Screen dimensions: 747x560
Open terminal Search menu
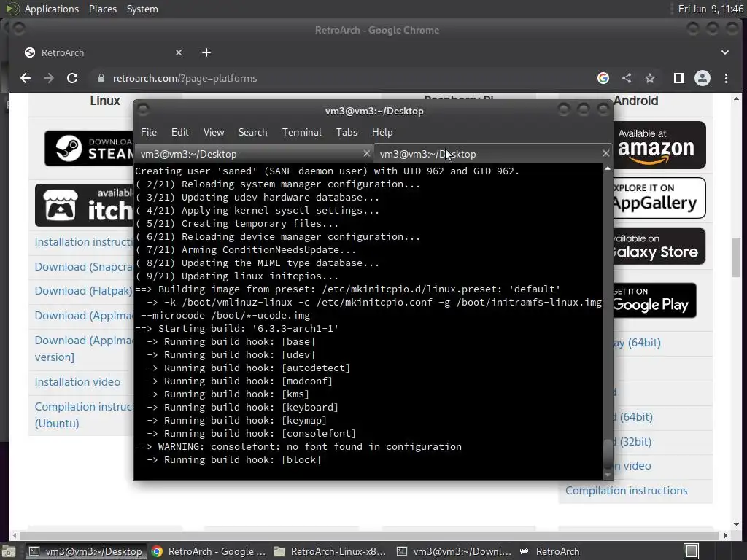[x=252, y=133]
